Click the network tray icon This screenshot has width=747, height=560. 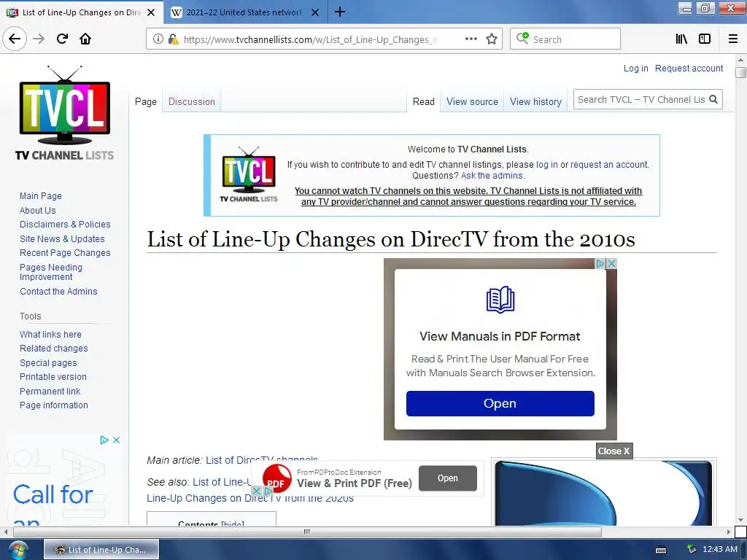(692, 550)
